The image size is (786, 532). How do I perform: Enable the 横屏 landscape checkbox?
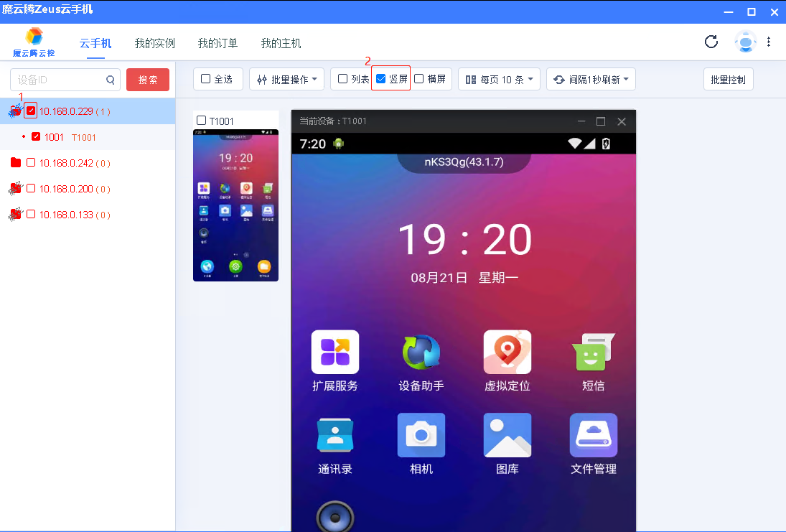(419, 79)
